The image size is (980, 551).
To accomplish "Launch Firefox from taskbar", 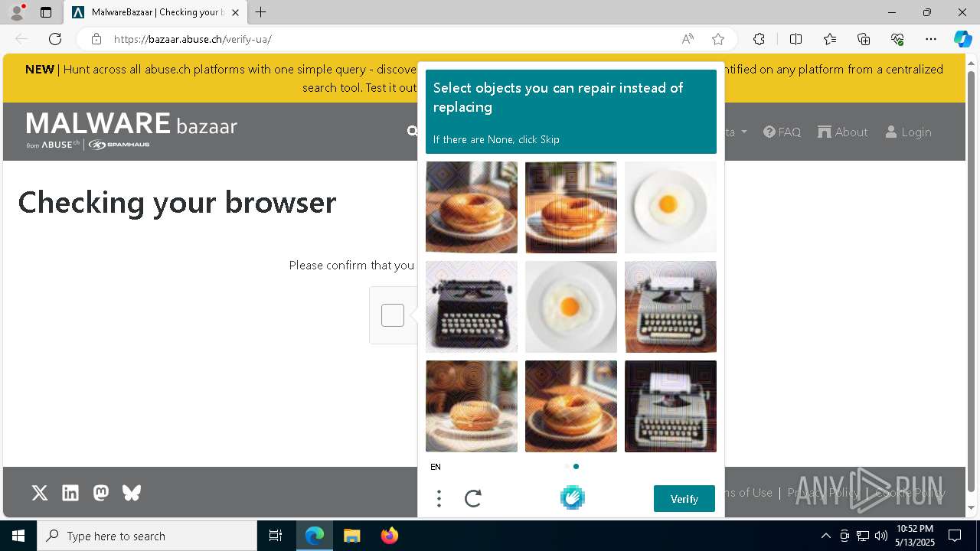I will click(x=389, y=536).
